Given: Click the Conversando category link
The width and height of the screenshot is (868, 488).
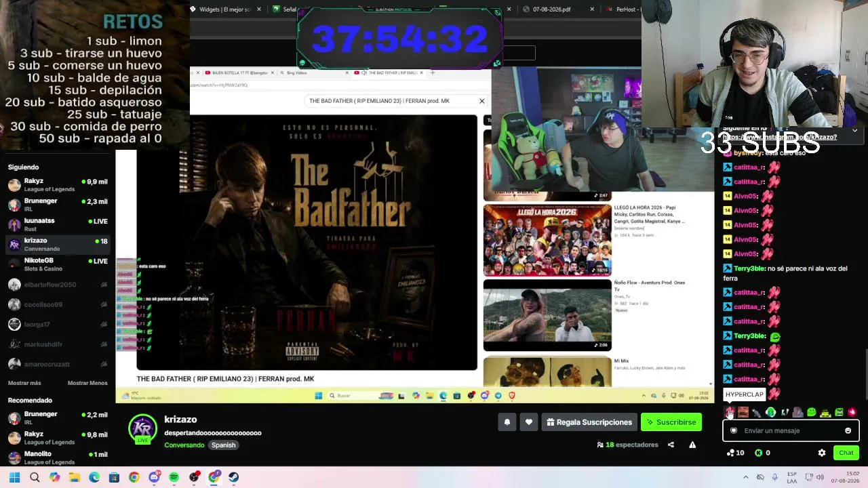Looking at the screenshot, I should coord(184,445).
